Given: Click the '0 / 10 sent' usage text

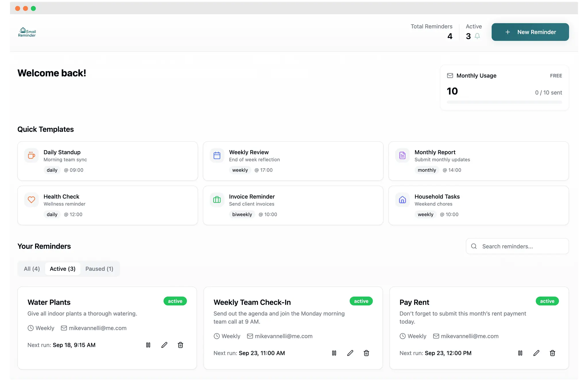Looking at the screenshot, I should pyautogui.click(x=549, y=92).
